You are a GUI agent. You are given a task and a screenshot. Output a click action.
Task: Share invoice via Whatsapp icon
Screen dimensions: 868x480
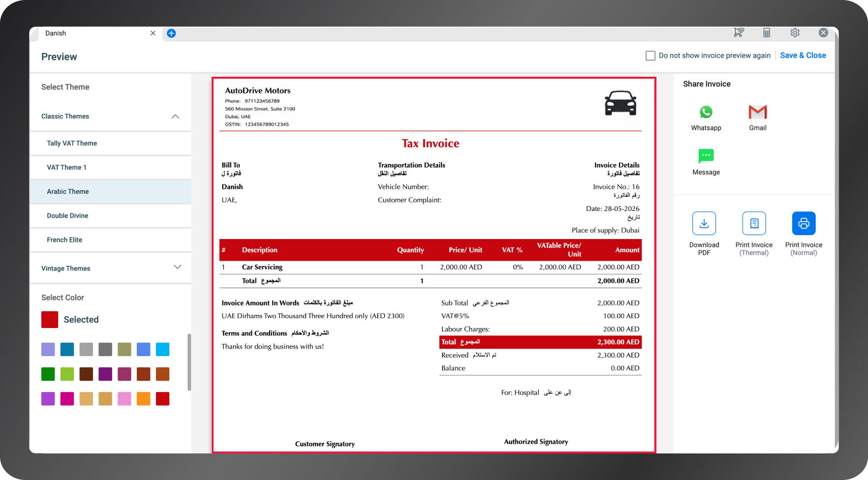[x=706, y=112]
